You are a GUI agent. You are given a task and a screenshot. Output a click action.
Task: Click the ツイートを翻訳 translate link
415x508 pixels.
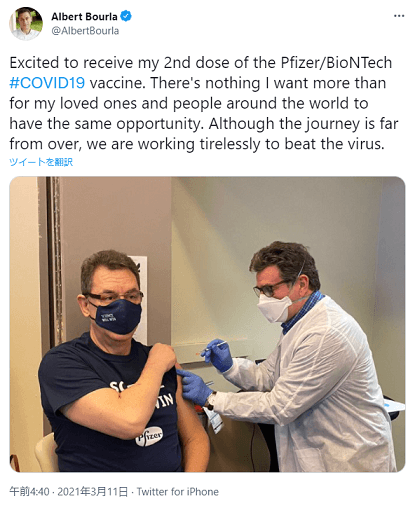point(41,162)
